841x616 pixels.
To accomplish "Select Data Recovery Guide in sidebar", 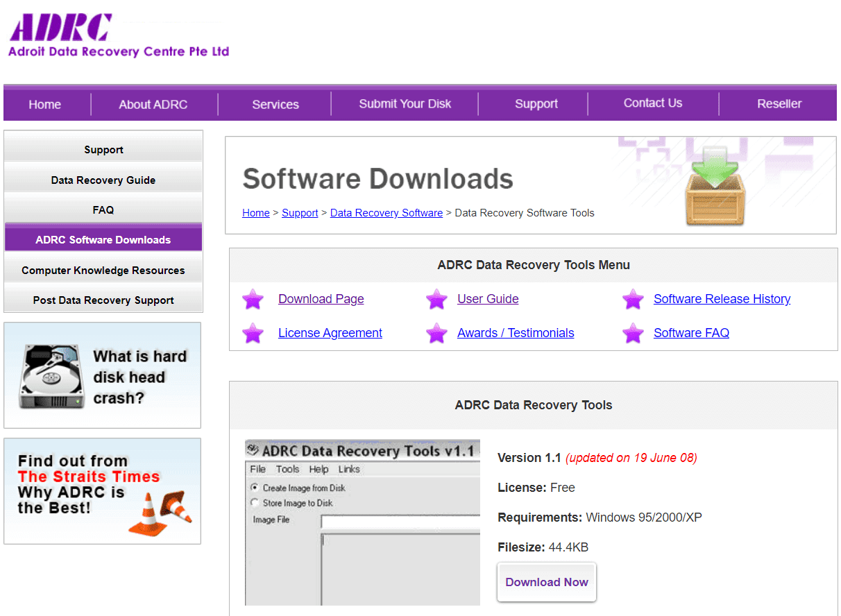I will coord(103,180).
